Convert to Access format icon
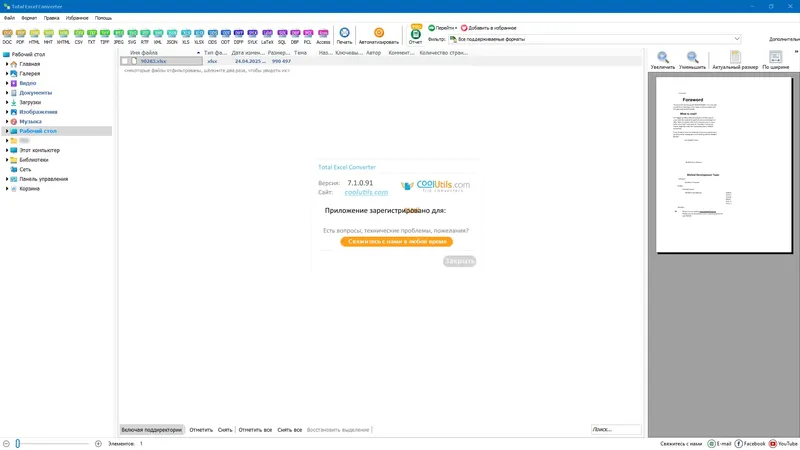800x450 pixels. 323,36
